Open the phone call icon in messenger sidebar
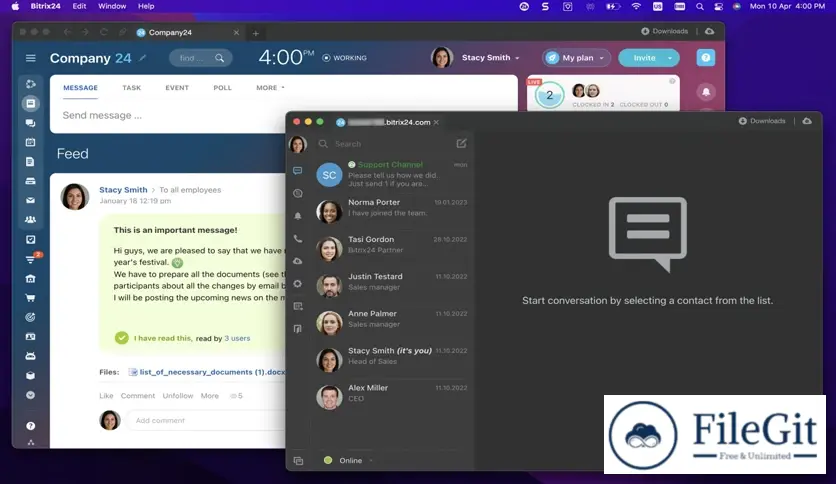Viewport: 836px width, 484px height. click(298, 239)
